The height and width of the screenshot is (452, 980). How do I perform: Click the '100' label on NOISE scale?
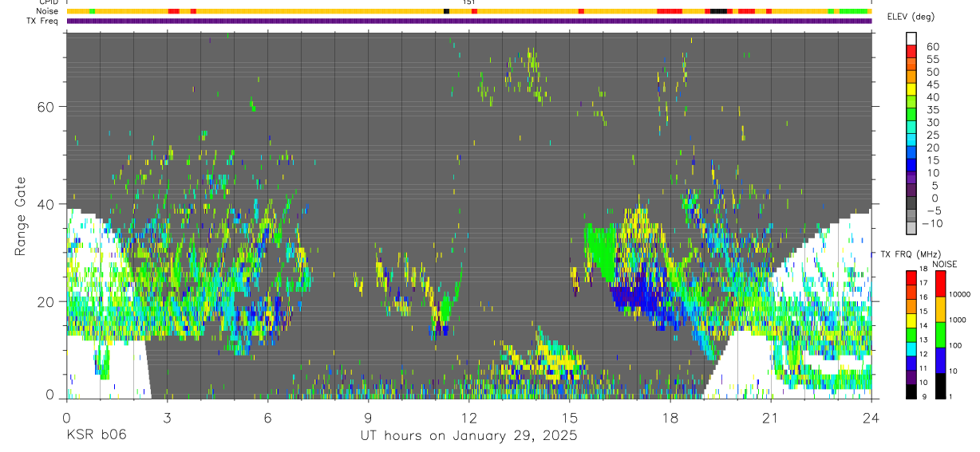pos(954,345)
